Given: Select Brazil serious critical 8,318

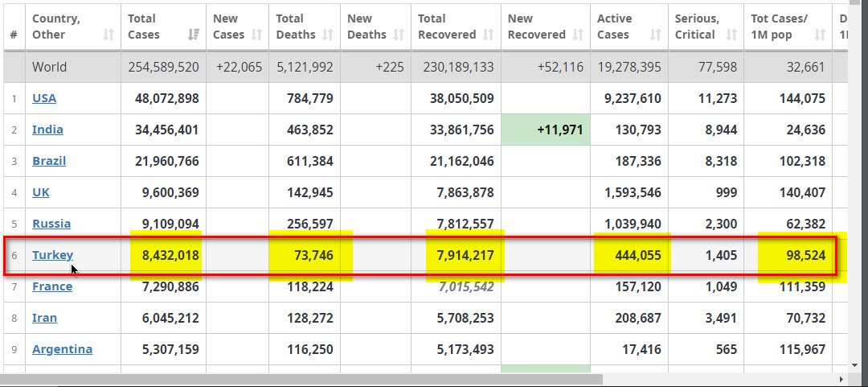Looking at the screenshot, I should tap(721, 161).
